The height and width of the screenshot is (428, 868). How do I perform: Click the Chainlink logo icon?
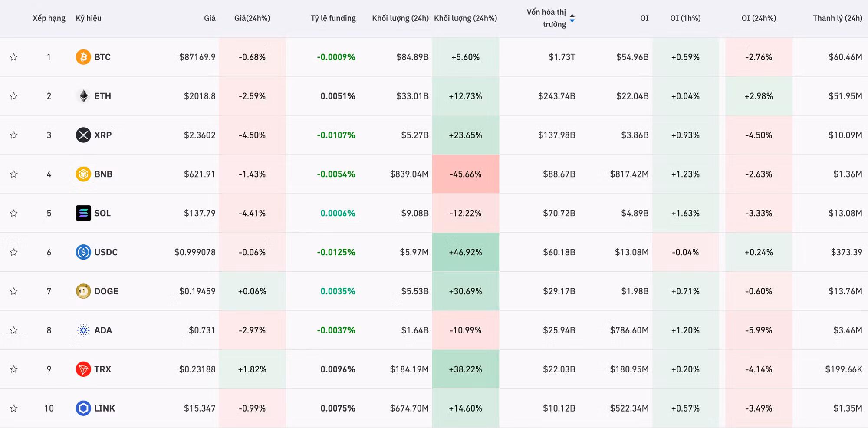coord(83,408)
